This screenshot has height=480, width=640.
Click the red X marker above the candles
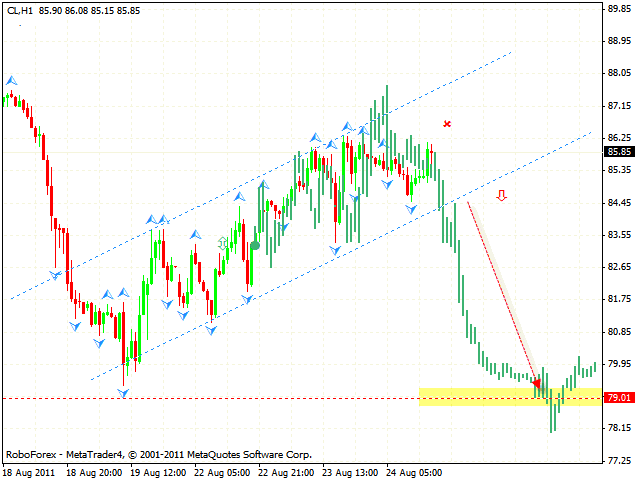tap(447, 124)
